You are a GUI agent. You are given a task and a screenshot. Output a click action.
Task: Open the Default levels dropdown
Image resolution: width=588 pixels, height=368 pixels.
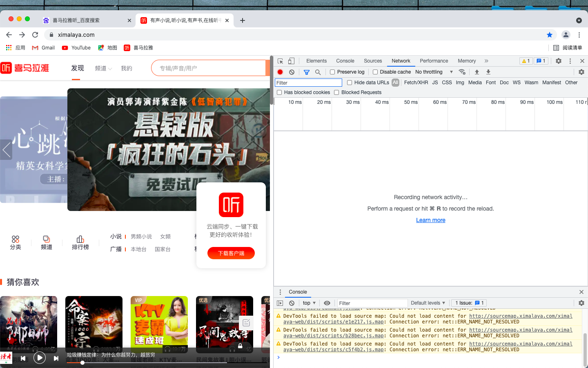(x=428, y=303)
